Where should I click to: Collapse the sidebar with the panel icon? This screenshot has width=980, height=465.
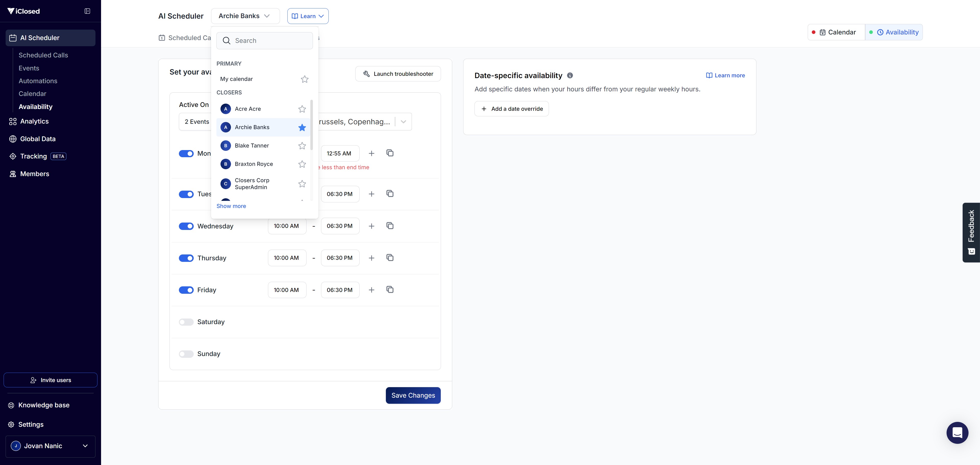87,11
